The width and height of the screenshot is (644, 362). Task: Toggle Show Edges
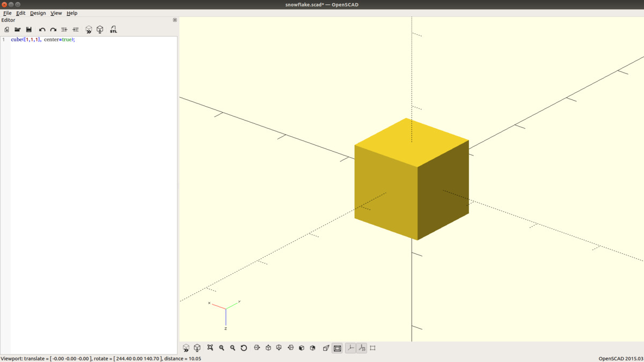373,348
